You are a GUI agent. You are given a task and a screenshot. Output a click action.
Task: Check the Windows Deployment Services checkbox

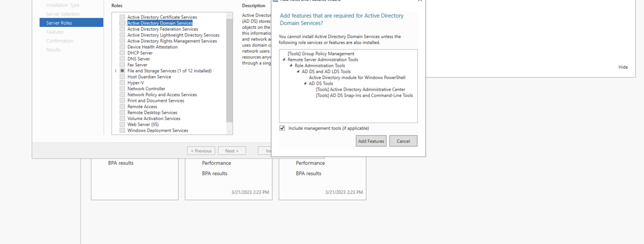pos(122,130)
